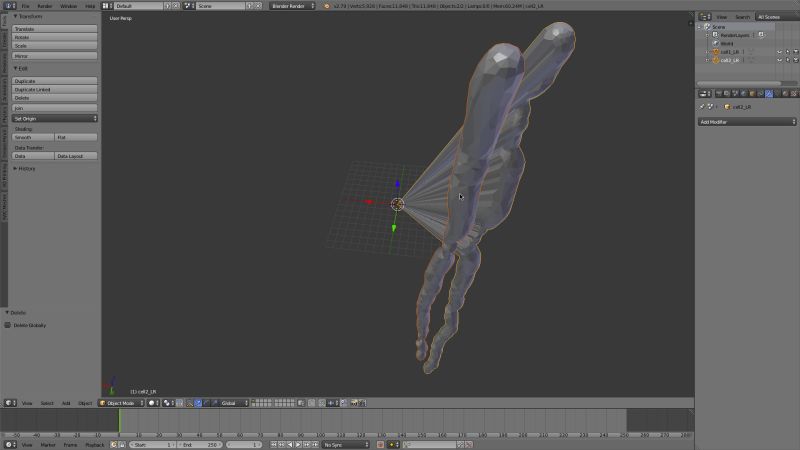Open the 3D viewport Object menu
This screenshot has width=800, height=450.
[85, 403]
